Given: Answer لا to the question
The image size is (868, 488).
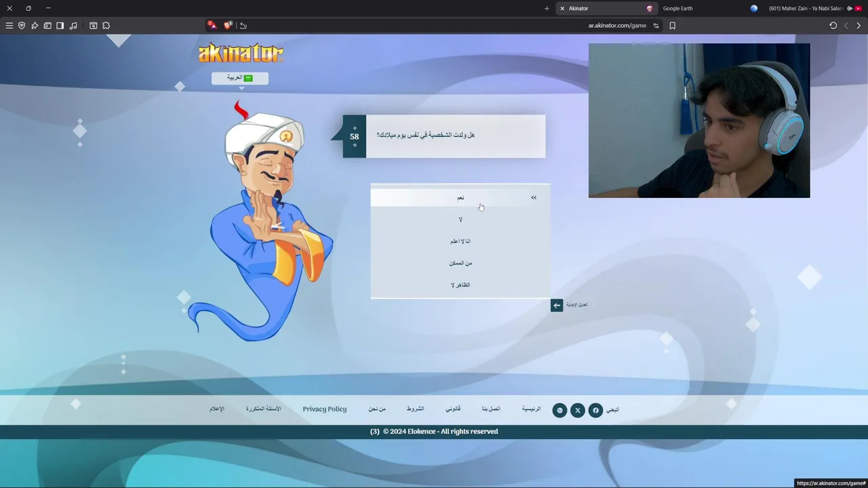Looking at the screenshot, I should (x=460, y=220).
